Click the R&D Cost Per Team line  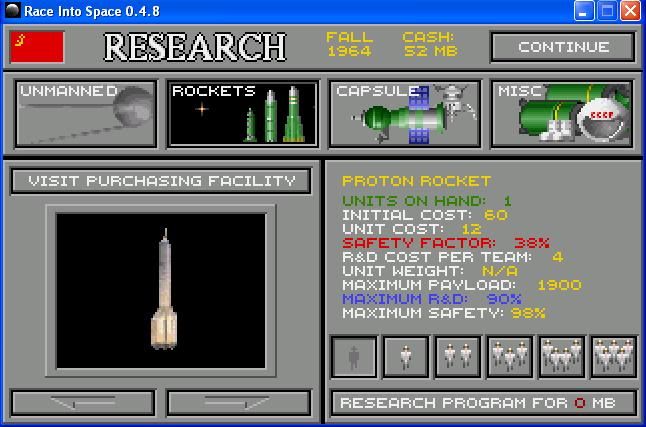(x=453, y=257)
